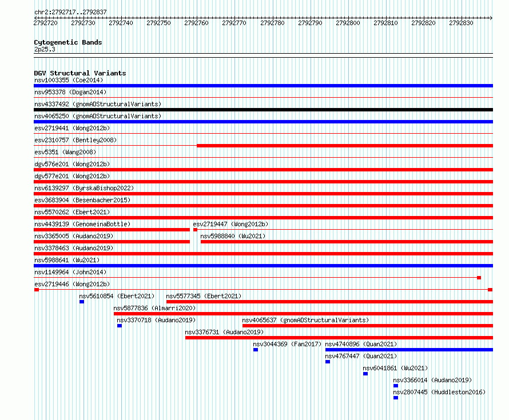Click the chr2:2792717..2792837 region label
This screenshot has height=420, width=509.
[x=70, y=12]
